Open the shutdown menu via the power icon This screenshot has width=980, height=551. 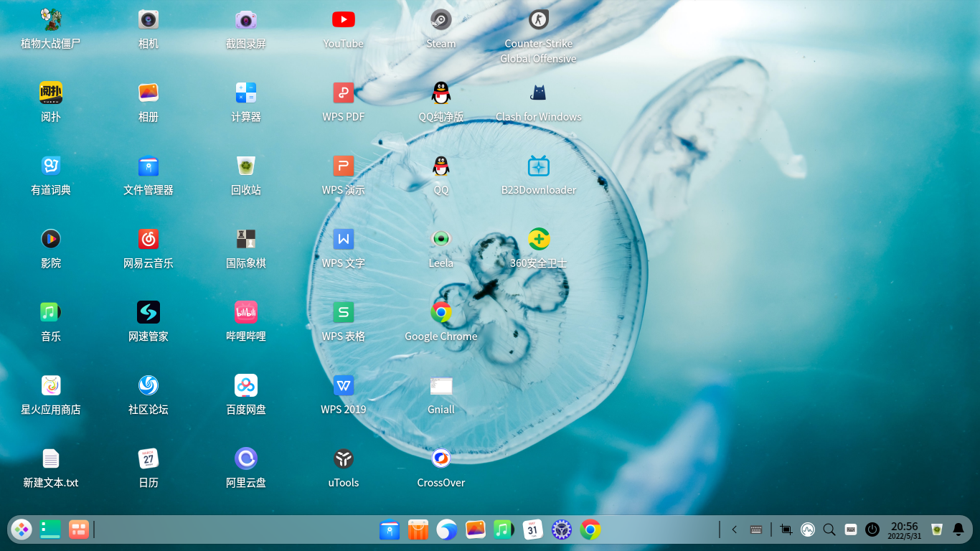pos(872,529)
